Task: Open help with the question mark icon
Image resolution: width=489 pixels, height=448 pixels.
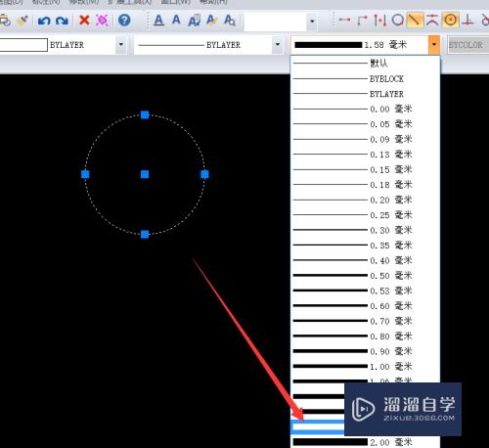Action: [124, 21]
